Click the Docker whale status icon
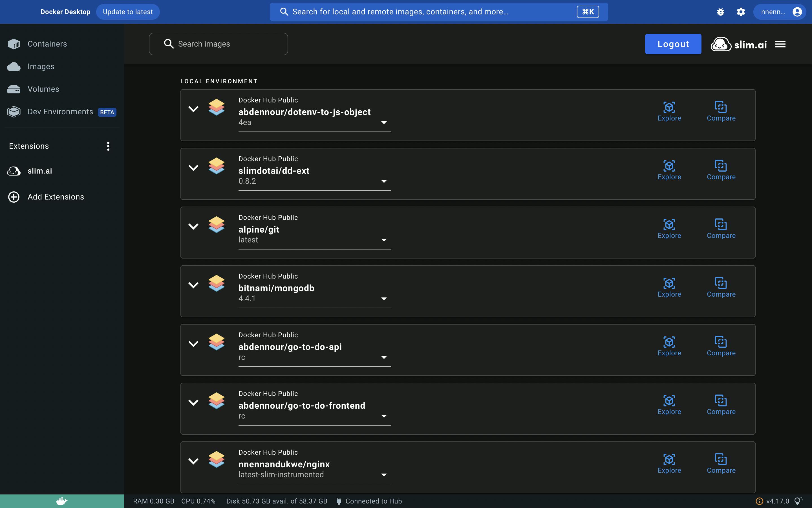This screenshot has height=508, width=812. click(62, 501)
